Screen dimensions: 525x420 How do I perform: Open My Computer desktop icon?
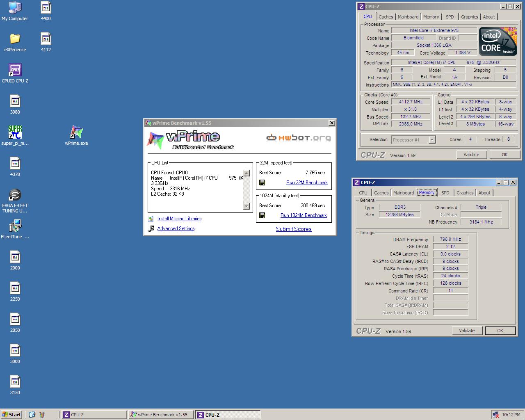15,11
